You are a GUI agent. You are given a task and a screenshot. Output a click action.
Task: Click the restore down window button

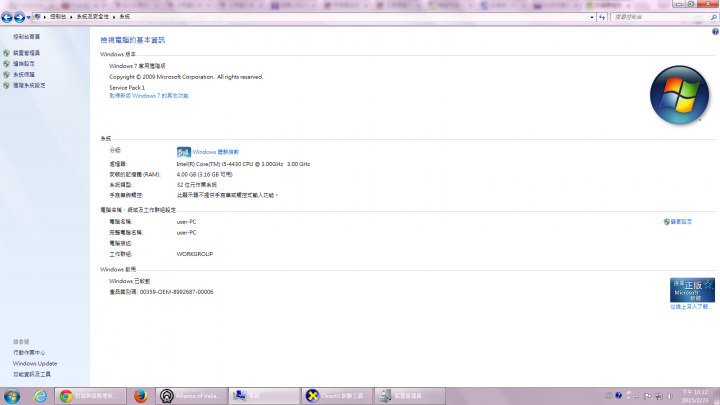click(x=691, y=4)
